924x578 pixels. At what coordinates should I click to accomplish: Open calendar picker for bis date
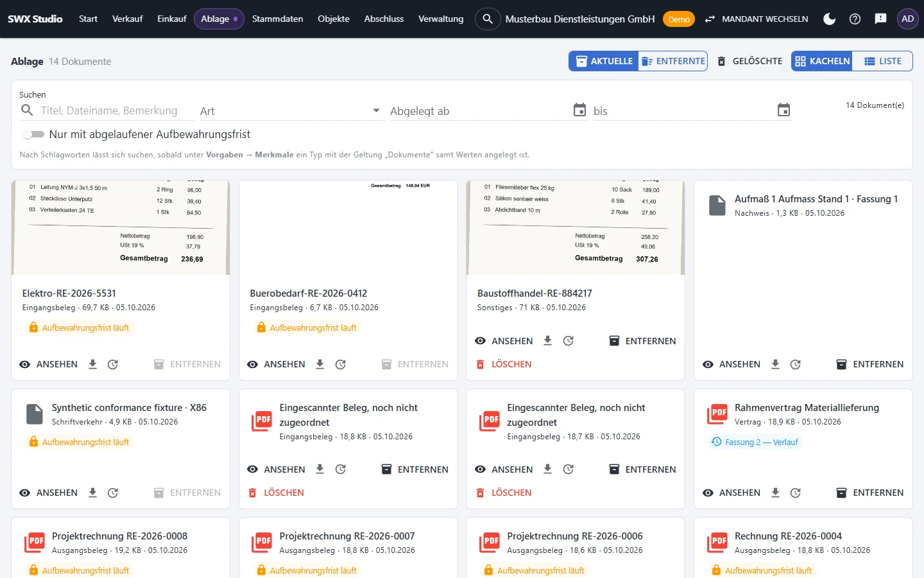click(x=783, y=110)
